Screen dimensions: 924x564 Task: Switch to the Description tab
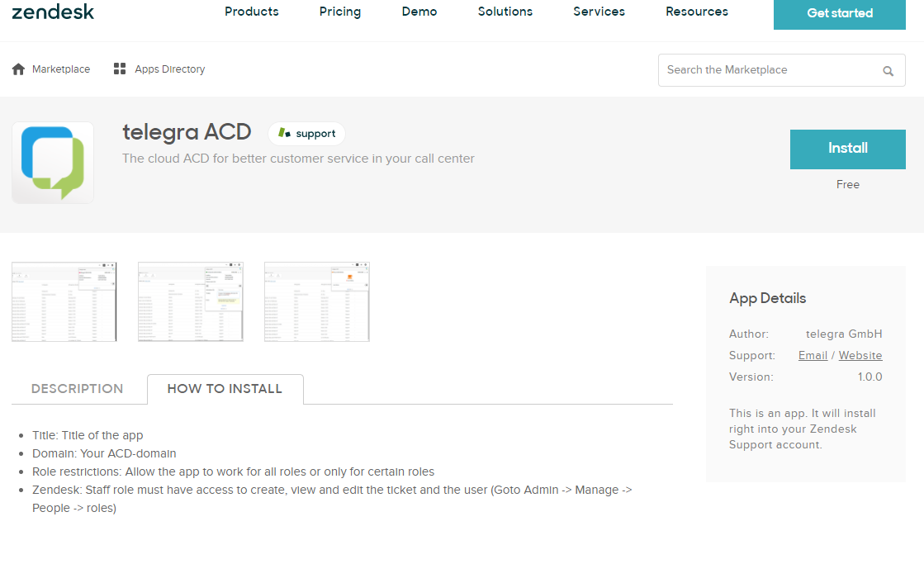pyautogui.click(x=77, y=389)
